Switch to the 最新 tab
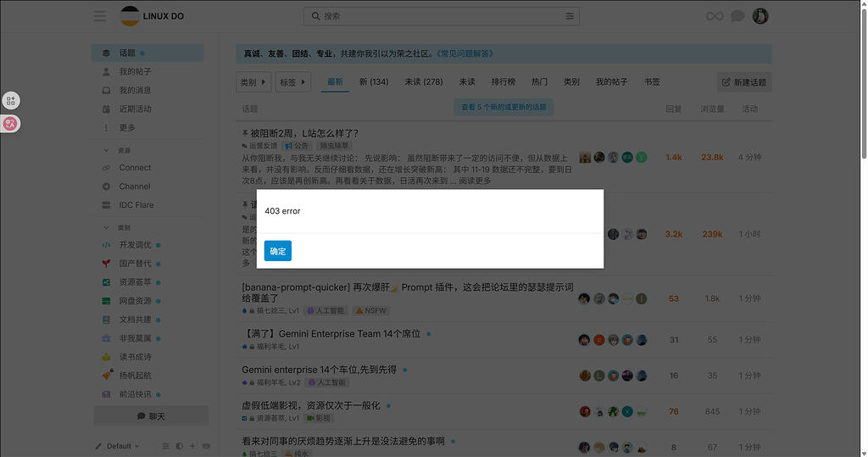 coord(335,82)
